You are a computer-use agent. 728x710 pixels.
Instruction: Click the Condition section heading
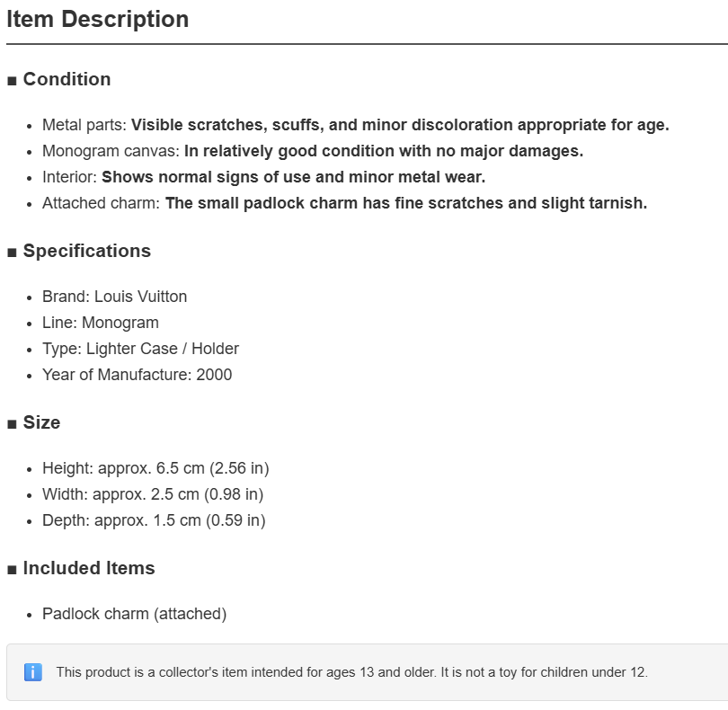[67, 79]
